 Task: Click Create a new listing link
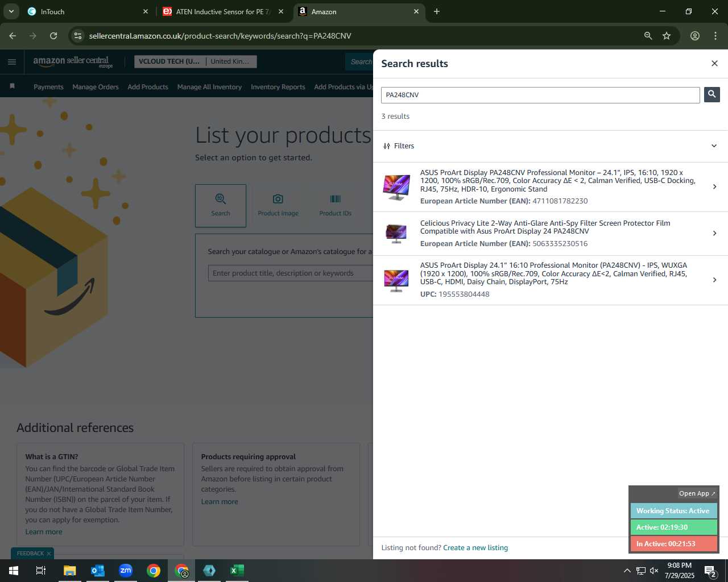click(x=475, y=548)
